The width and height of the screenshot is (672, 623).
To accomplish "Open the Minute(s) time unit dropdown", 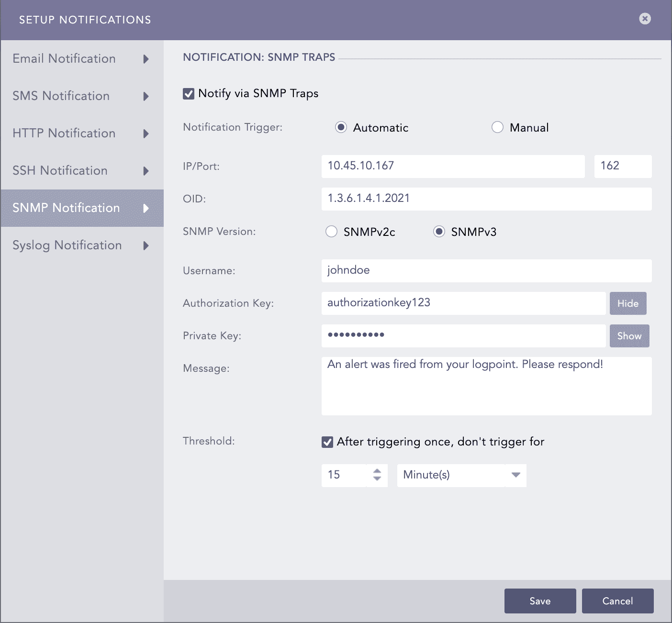I will tap(461, 475).
